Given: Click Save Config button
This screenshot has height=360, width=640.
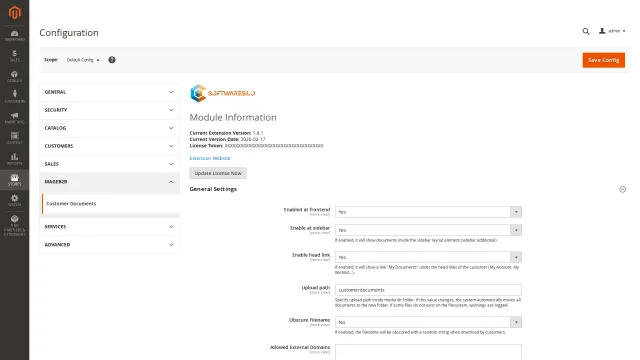Looking at the screenshot, I should click(603, 60).
